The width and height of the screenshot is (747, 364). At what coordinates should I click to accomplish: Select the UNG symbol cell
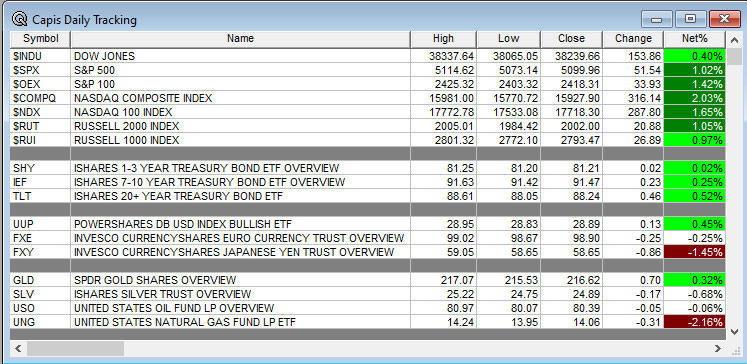pos(40,322)
